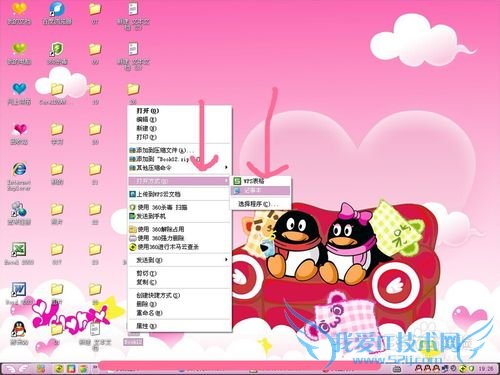Launch the Word 2003 desktop shortcut
Image resolution: width=500 pixels, height=375 pixels.
[x=19, y=289]
